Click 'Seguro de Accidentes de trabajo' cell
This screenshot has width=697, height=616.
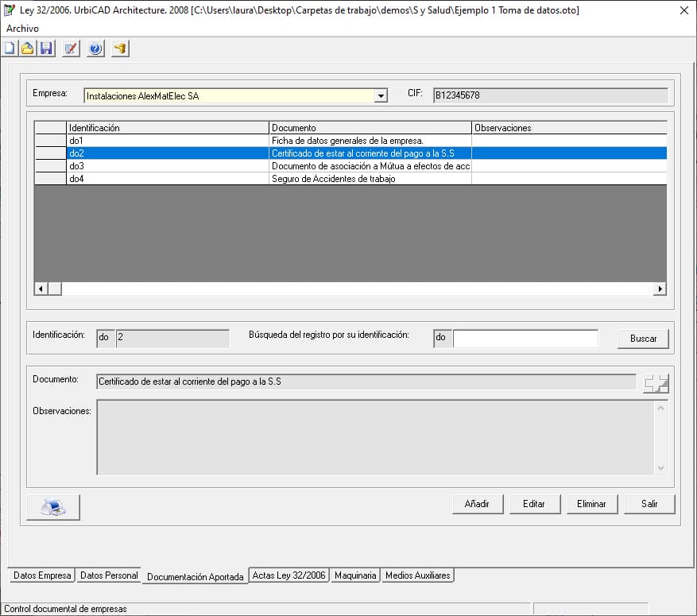pos(370,179)
